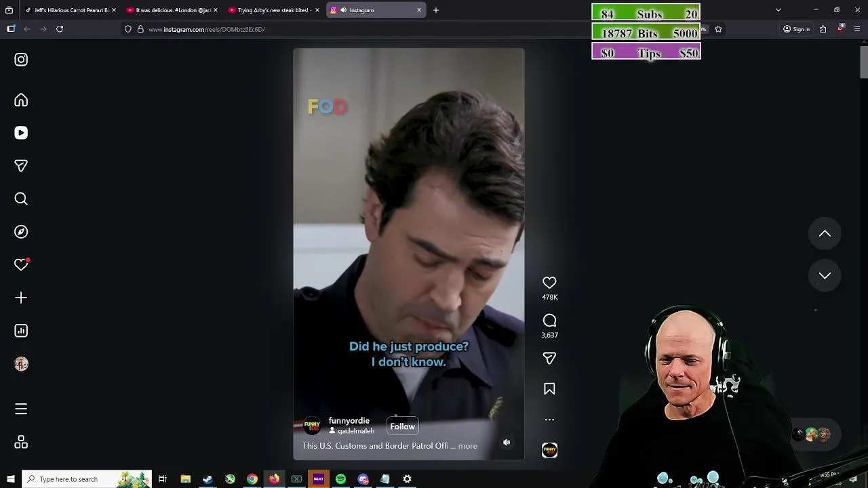Open Spotify from taskbar

[x=340, y=479]
